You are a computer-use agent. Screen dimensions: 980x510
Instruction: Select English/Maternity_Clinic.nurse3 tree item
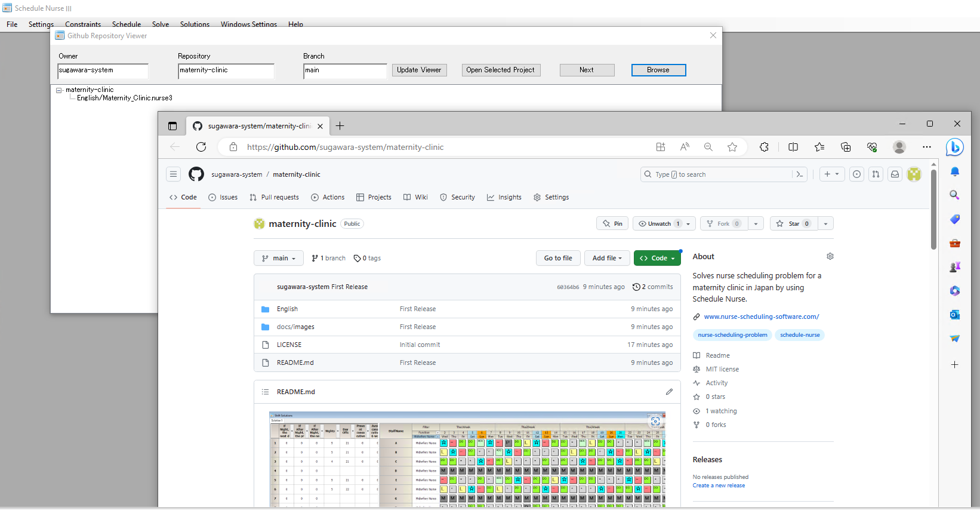(x=125, y=98)
